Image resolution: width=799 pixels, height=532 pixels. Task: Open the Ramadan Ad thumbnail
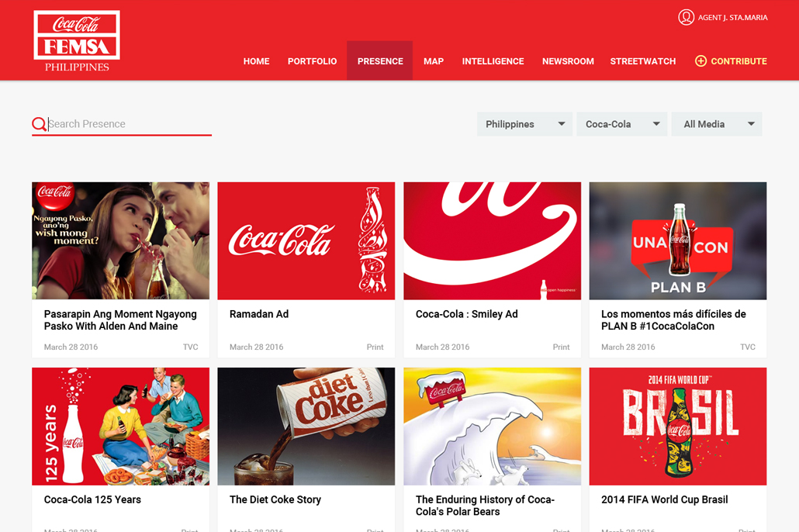click(x=306, y=240)
